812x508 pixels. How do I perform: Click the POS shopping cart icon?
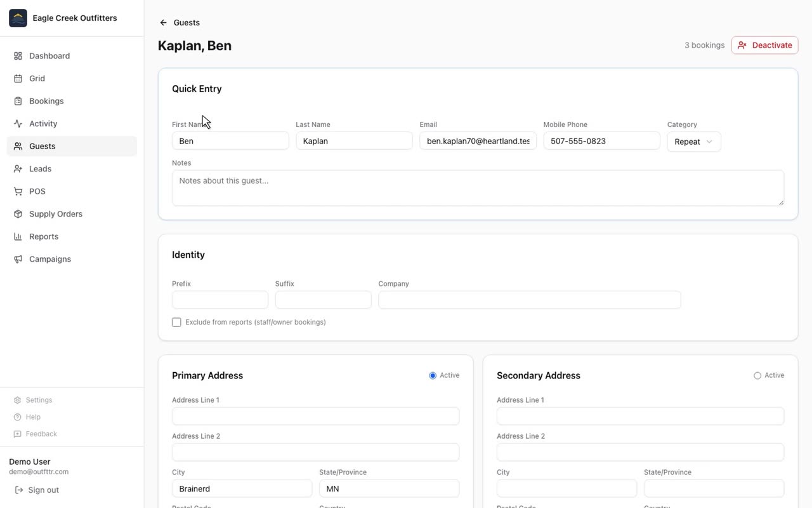18,191
